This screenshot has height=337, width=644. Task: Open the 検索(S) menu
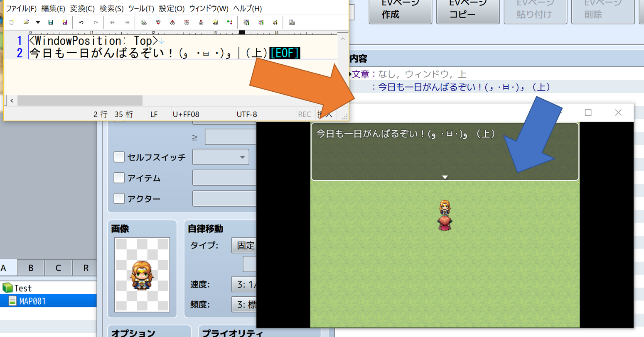click(x=111, y=8)
